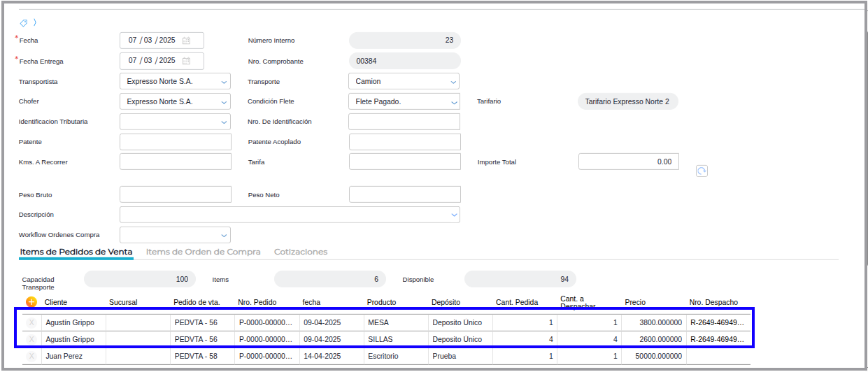Viewport: 868px width, 372px height.
Task: Open the Fecha Entrega calendar picker
Action: click(187, 61)
